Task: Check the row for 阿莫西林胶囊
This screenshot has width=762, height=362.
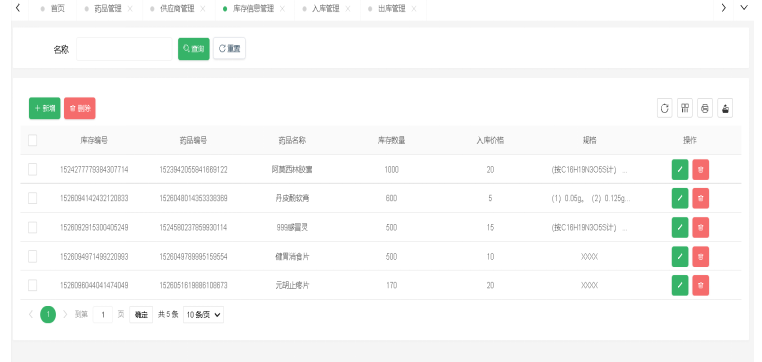Action: click(x=33, y=170)
